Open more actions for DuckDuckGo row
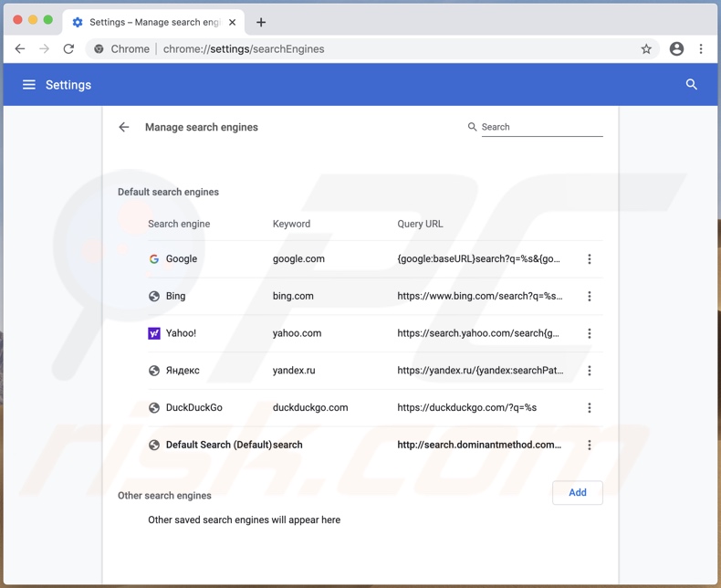Image resolution: width=721 pixels, height=588 pixels. click(x=590, y=408)
